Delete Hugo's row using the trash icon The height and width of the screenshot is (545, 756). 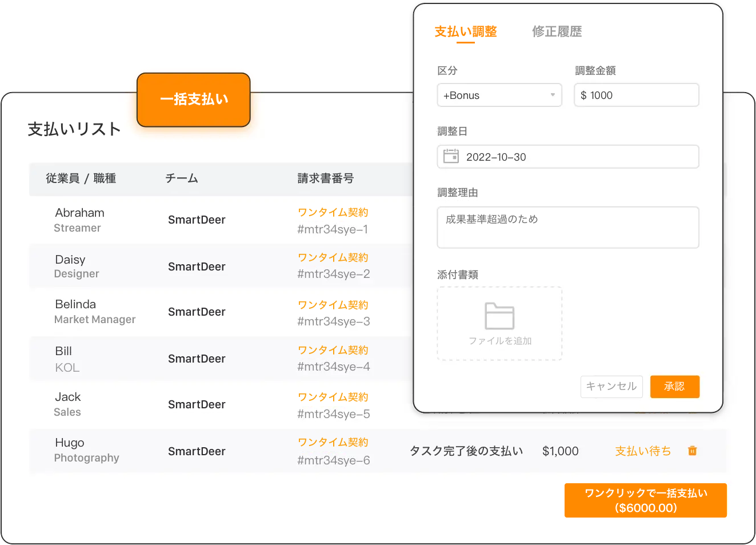coord(692,451)
